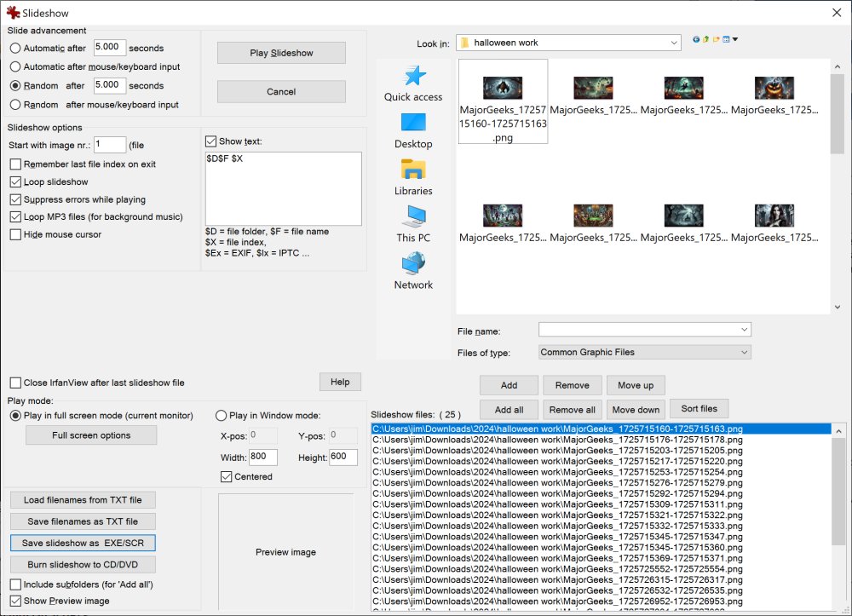Open the 'Files of type' dropdown
Screen dimensions: 852x616
click(x=745, y=353)
